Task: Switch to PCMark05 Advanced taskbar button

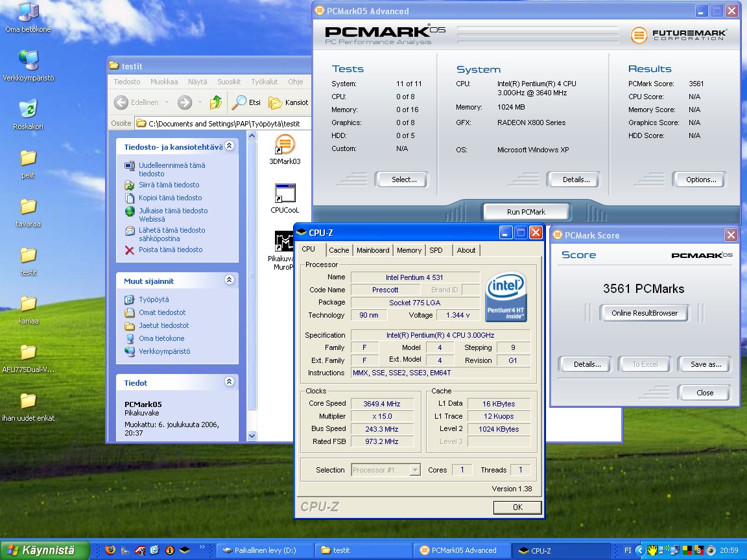Action: tap(462, 550)
